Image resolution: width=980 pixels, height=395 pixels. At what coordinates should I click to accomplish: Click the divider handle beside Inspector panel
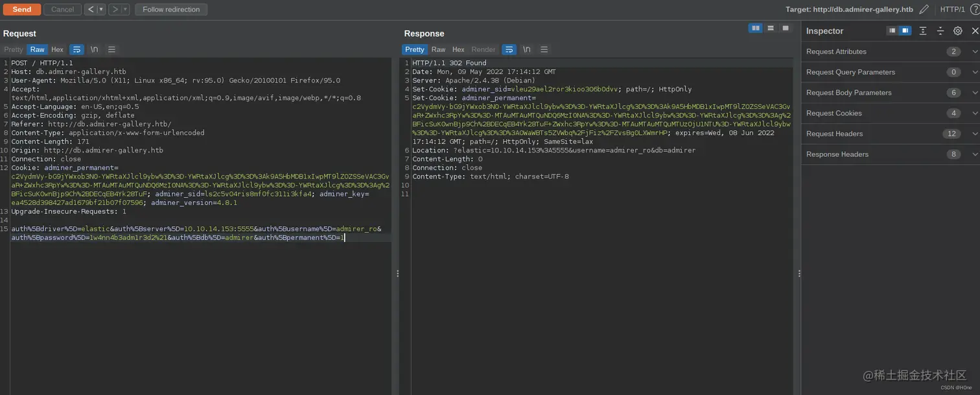click(x=800, y=274)
